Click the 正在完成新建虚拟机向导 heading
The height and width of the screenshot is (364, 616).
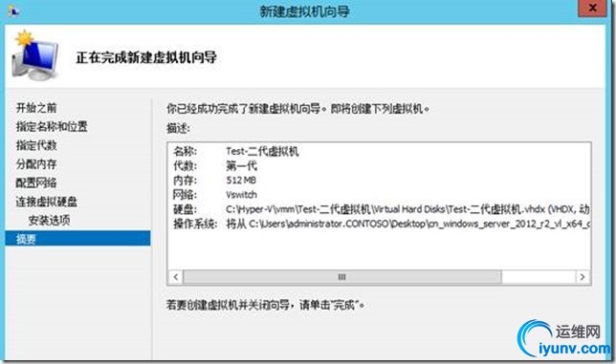[146, 57]
